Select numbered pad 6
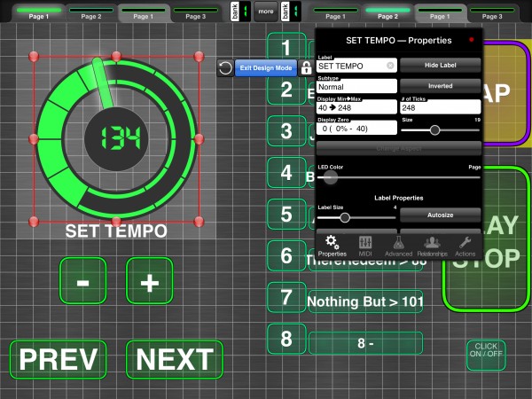The image size is (532, 399). click(286, 256)
